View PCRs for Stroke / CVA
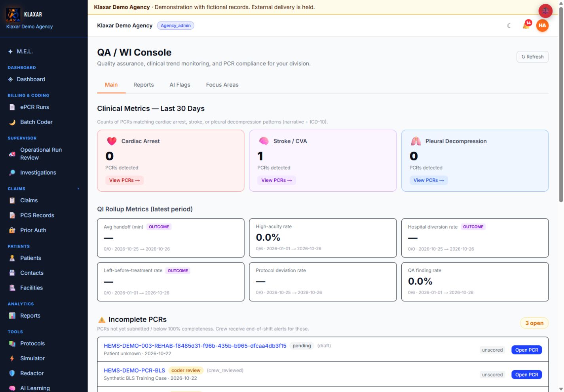This screenshot has width=564, height=392. (276, 180)
